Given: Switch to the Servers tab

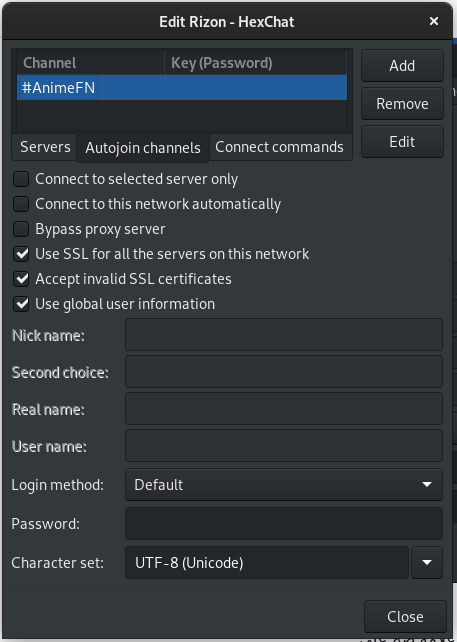Looking at the screenshot, I should (x=45, y=147).
